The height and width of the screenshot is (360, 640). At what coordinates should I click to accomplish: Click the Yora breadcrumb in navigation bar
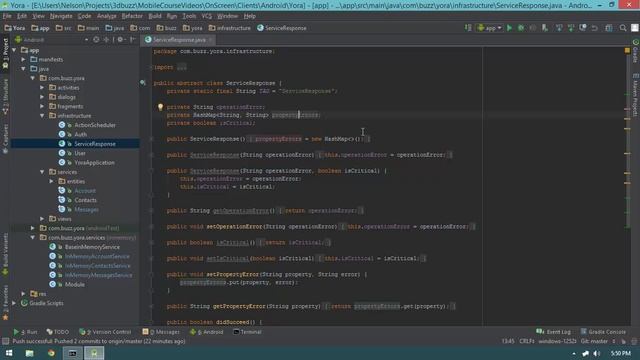(x=15, y=28)
